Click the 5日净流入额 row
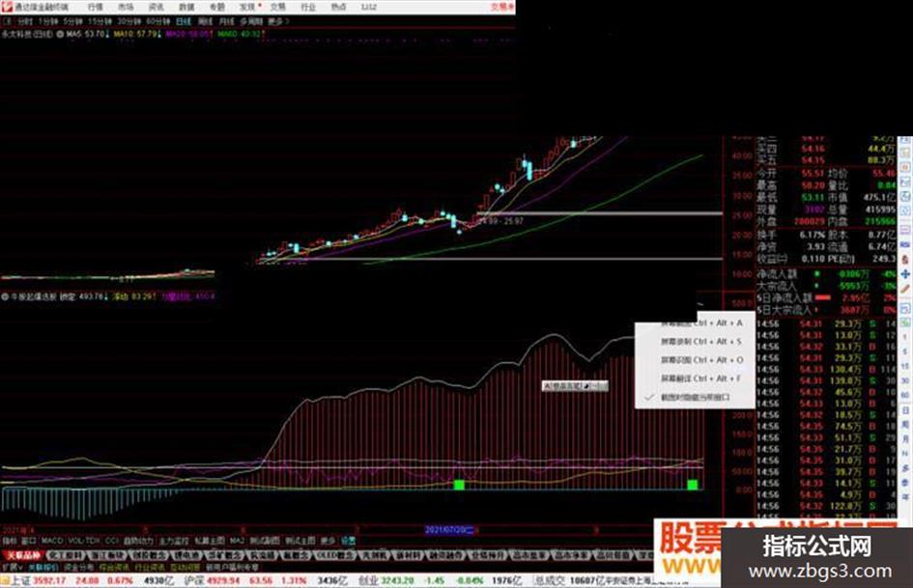Image resolution: width=913 pixels, height=588 pixels. [x=826, y=298]
